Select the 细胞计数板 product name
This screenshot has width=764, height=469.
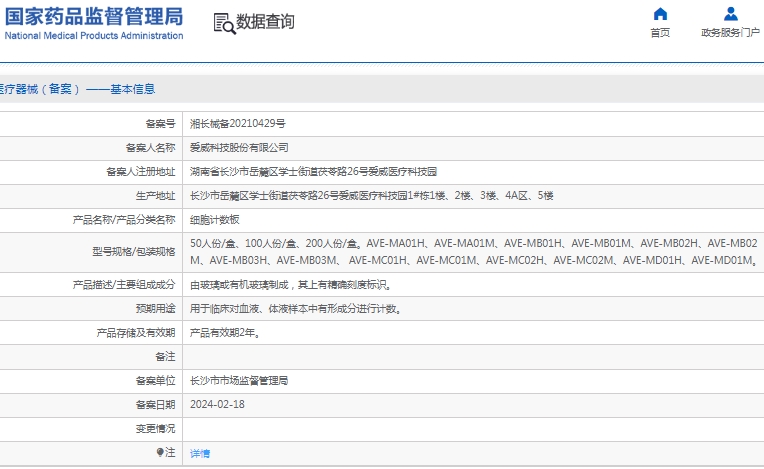click(x=214, y=220)
